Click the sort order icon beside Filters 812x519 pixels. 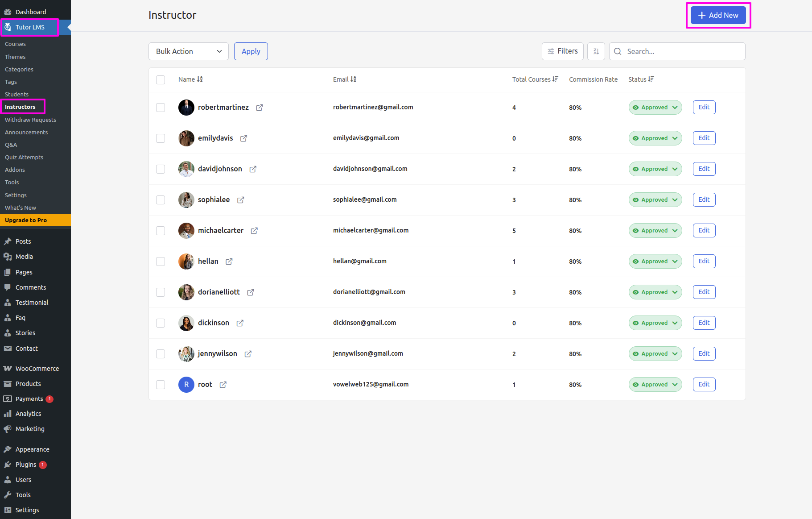click(x=596, y=51)
